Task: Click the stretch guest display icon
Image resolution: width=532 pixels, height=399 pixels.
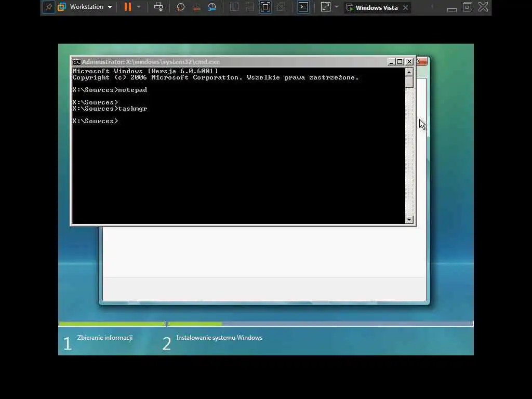Action: (326, 7)
